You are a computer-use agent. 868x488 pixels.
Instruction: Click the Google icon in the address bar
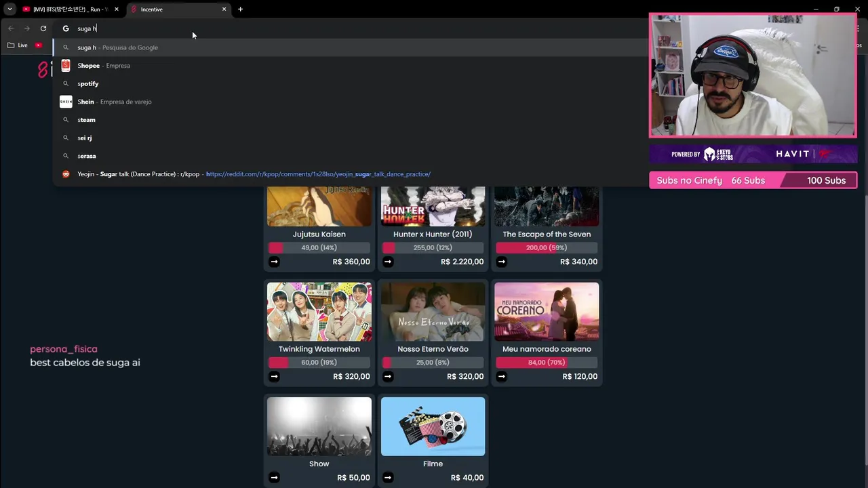[x=66, y=28]
